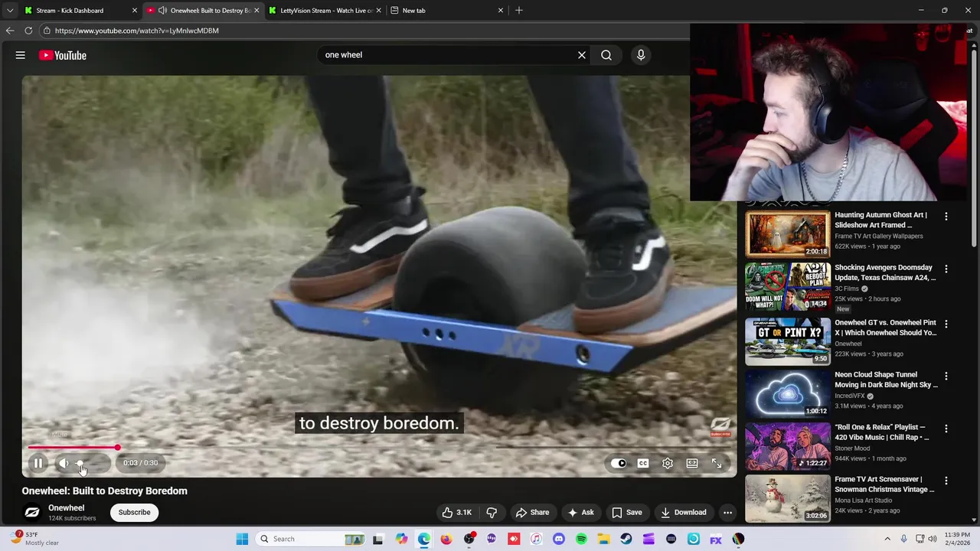Image resolution: width=980 pixels, height=551 pixels.
Task: Open the 11:39 PM clock and calendar
Action: coord(957,539)
